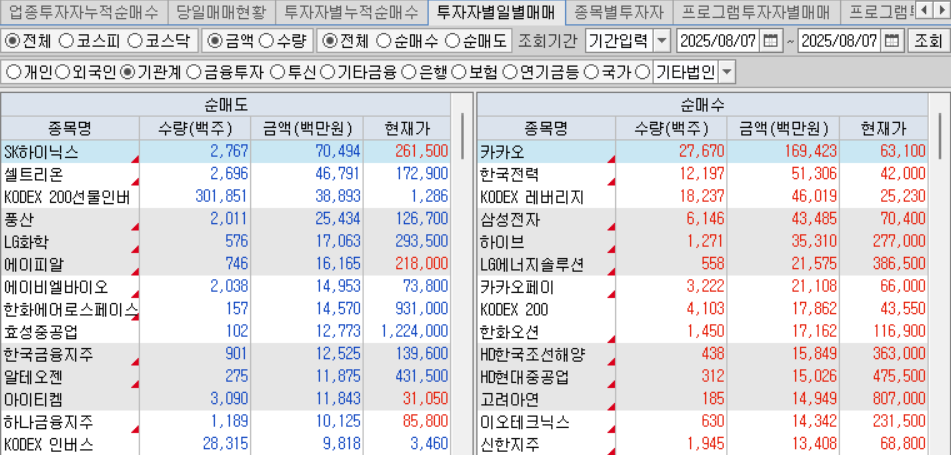951x455 pixels.
Task: Switch to 투자자별누적순매수 tab
Action: coord(351,11)
